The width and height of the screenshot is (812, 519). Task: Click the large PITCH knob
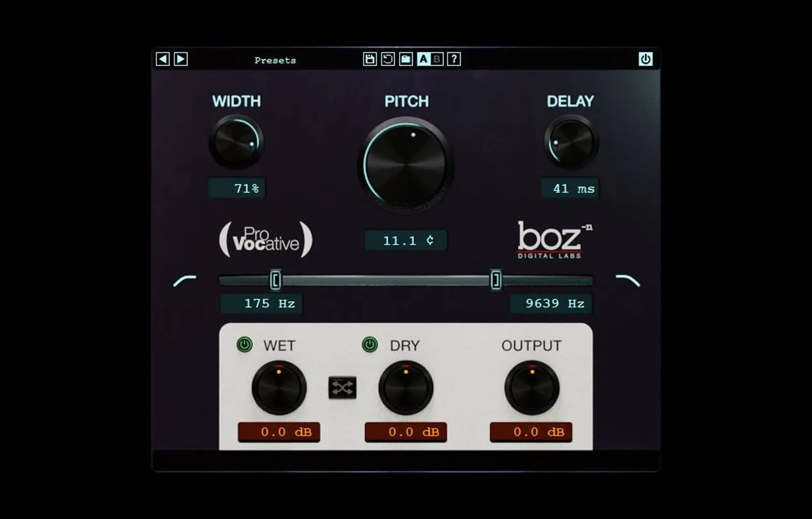point(406,164)
